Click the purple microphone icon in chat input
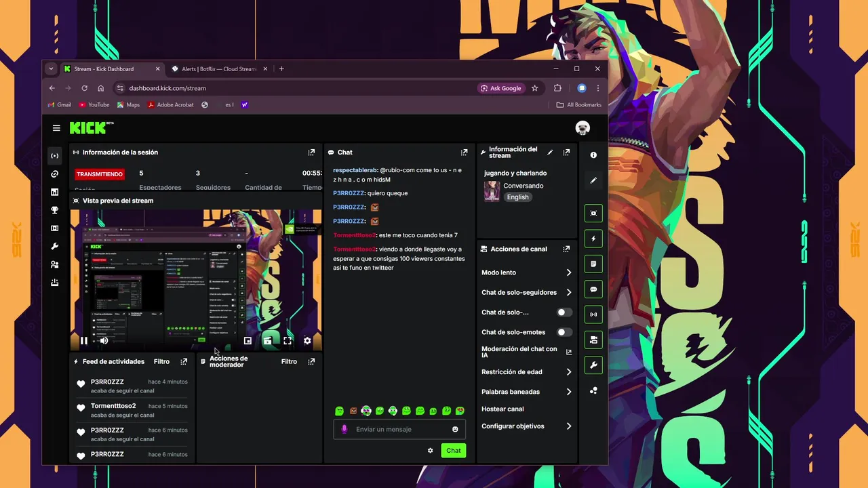Screen dimensions: 868x488 click(x=344, y=429)
